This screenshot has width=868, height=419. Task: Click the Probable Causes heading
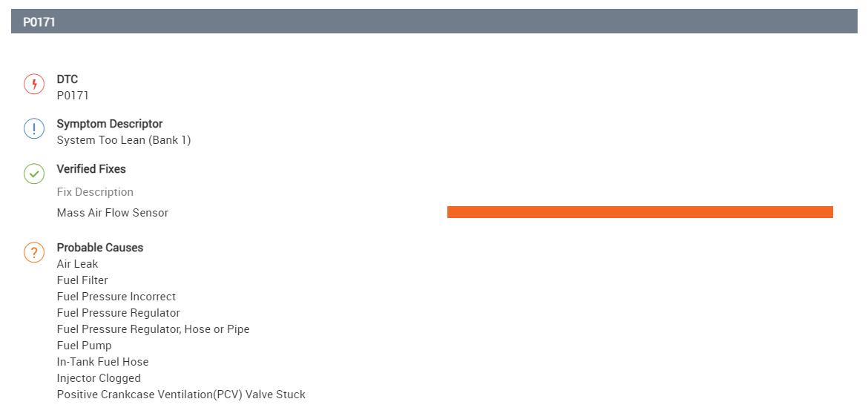pyautogui.click(x=100, y=248)
